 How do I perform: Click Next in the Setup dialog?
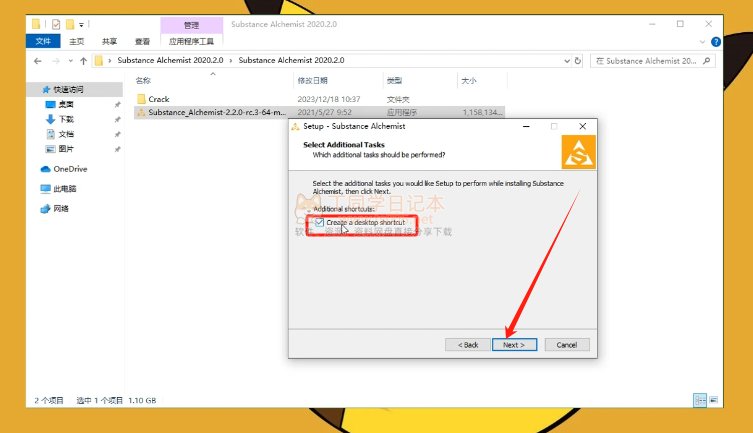tap(514, 345)
